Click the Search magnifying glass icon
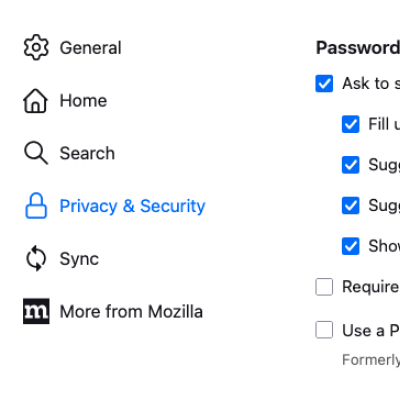The width and height of the screenshot is (400, 400). click(36, 153)
